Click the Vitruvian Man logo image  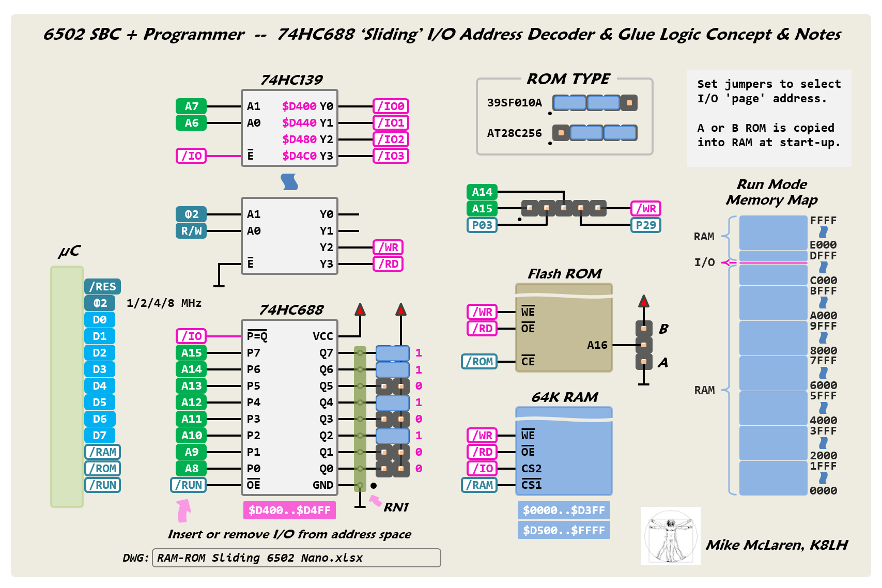click(x=671, y=536)
